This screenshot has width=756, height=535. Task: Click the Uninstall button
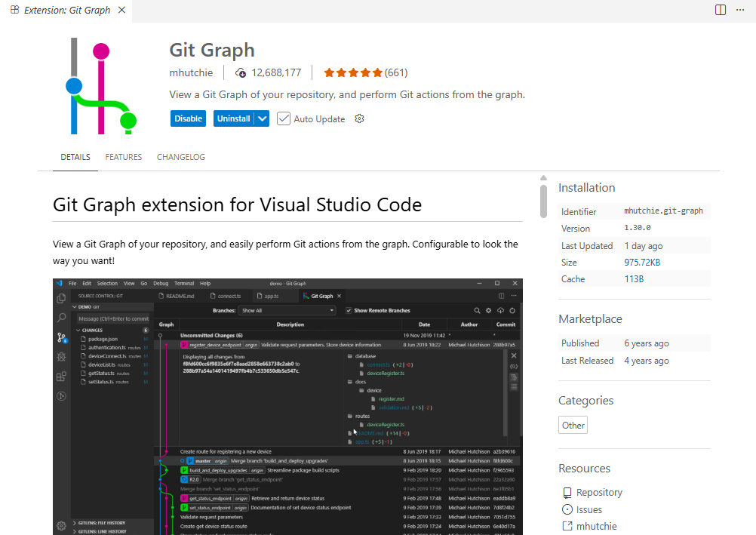[233, 118]
